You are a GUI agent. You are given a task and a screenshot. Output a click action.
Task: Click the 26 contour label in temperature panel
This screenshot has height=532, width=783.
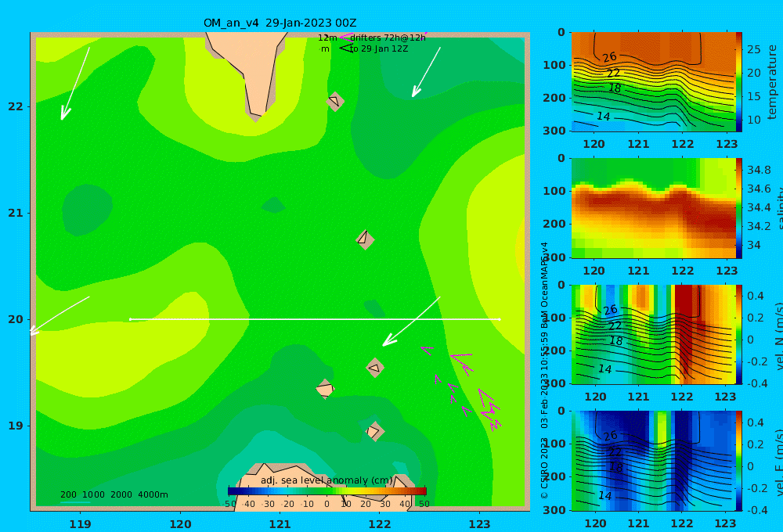pyautogui.click(x=609, y=57)
